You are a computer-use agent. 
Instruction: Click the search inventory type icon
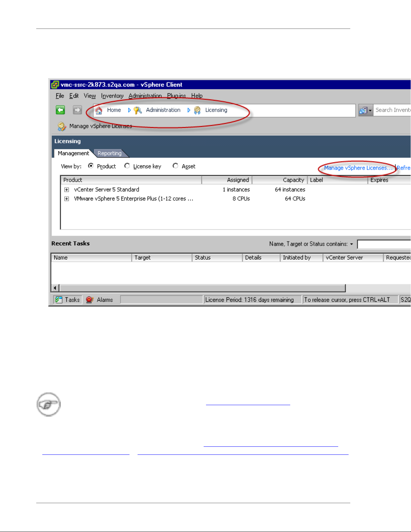[363, 110]
